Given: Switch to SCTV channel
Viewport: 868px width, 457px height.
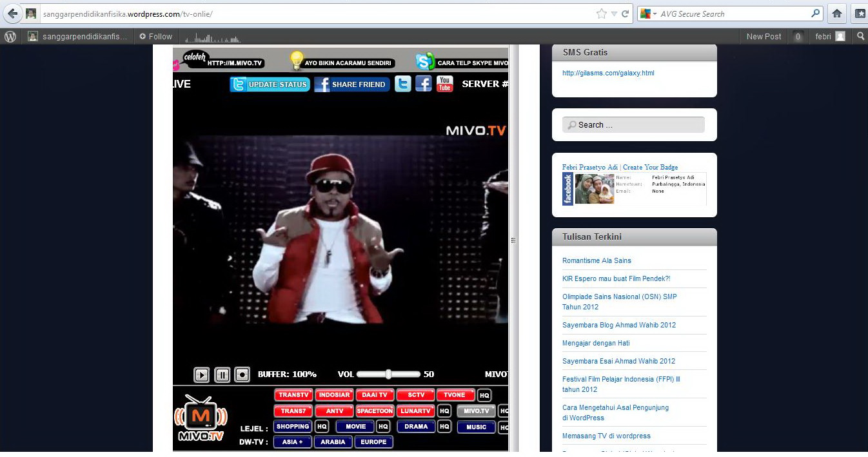Looking at the screenshot, I should click(x=415, y=395).
